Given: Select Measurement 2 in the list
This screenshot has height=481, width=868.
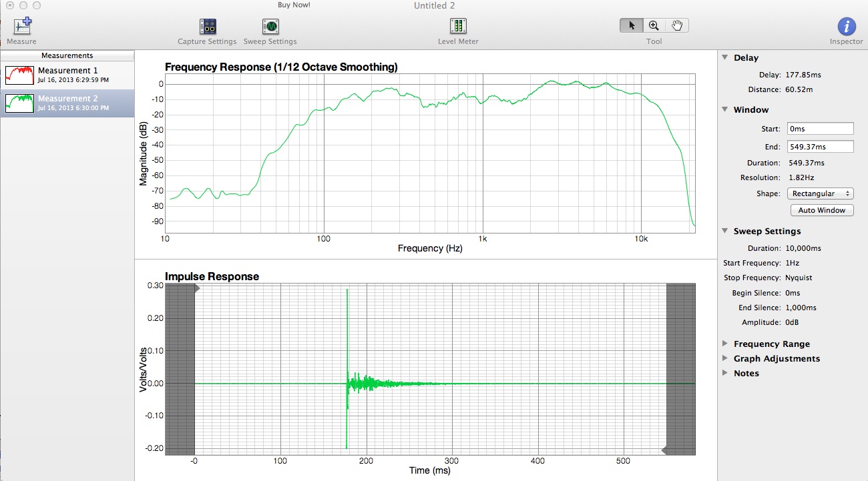Looking at the screenshot, I should pos(67,103).
